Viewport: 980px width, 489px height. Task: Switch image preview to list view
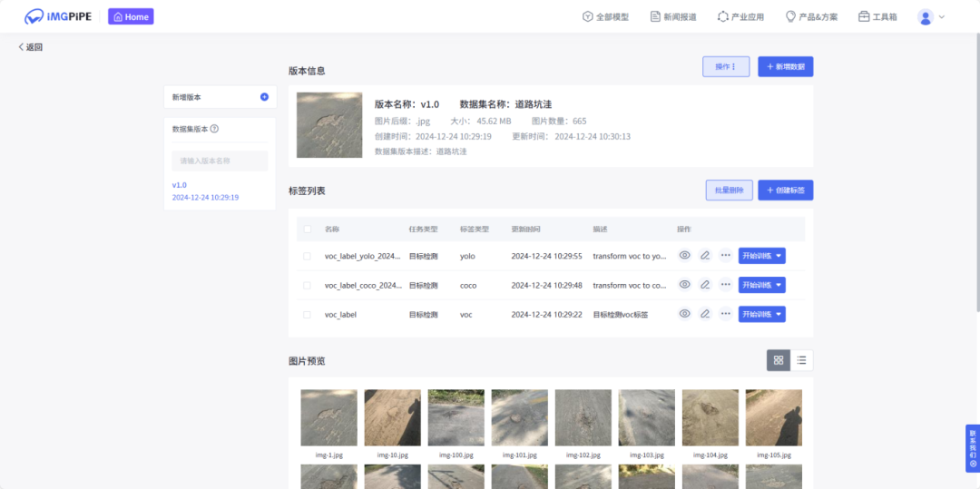pos(802,360)
